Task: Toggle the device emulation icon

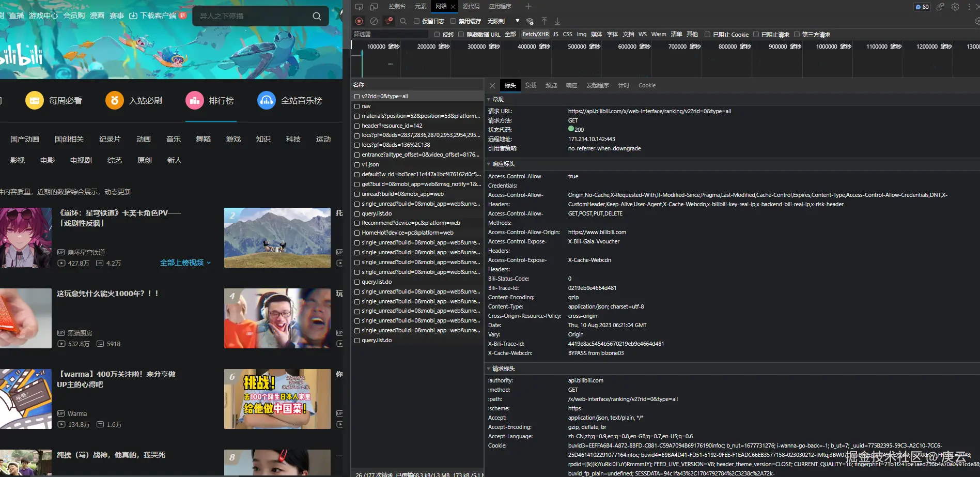Action: coord(374,7)
